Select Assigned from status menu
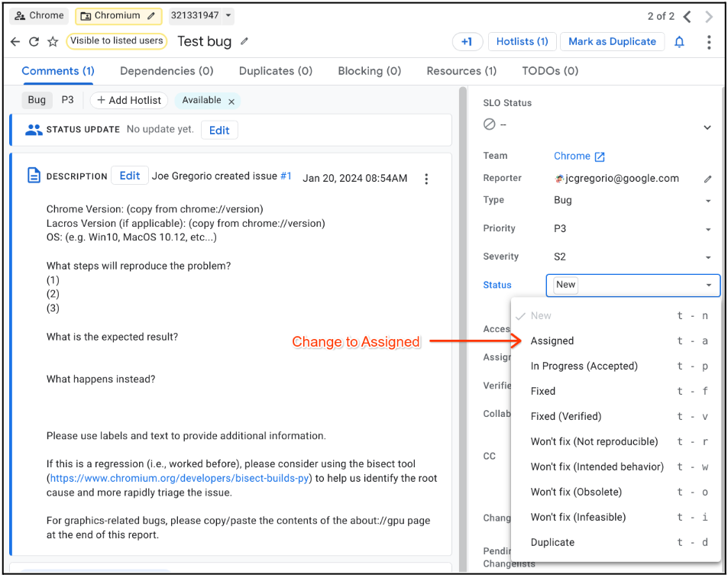This screenshot has width=728, height=578. coord(552,341)
